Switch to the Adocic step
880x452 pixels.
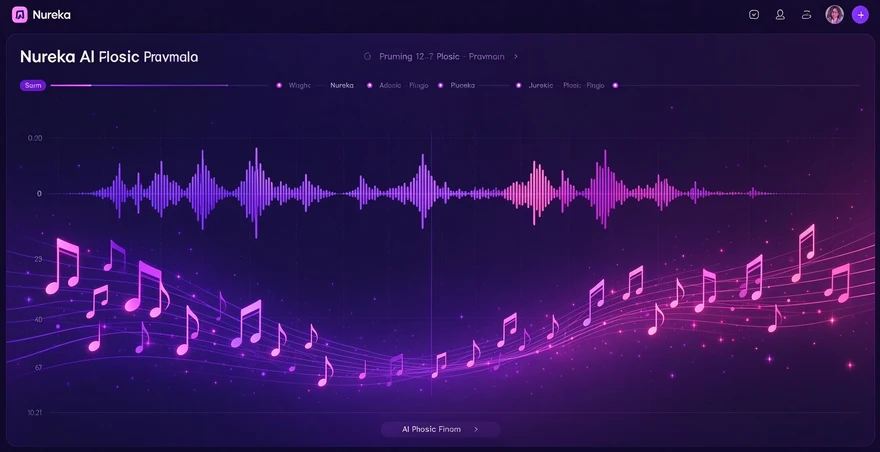[391, 85]
